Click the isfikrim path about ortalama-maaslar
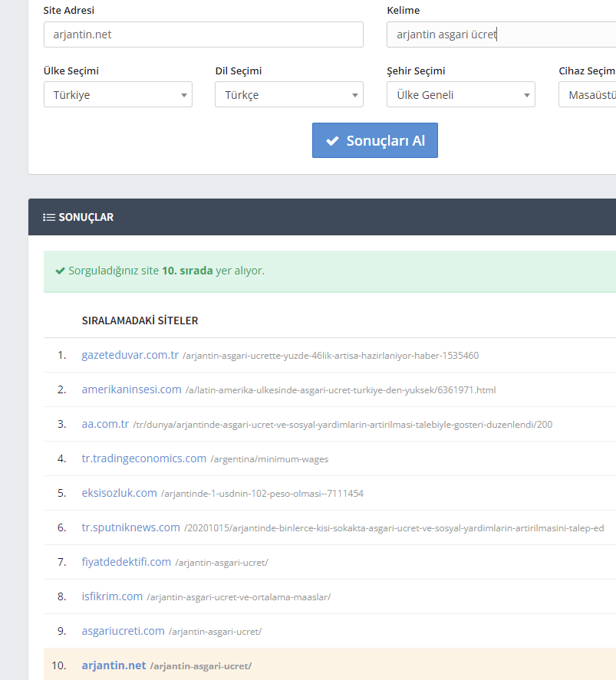The width and height of the screenshot is (616, 680). point(239,597)
